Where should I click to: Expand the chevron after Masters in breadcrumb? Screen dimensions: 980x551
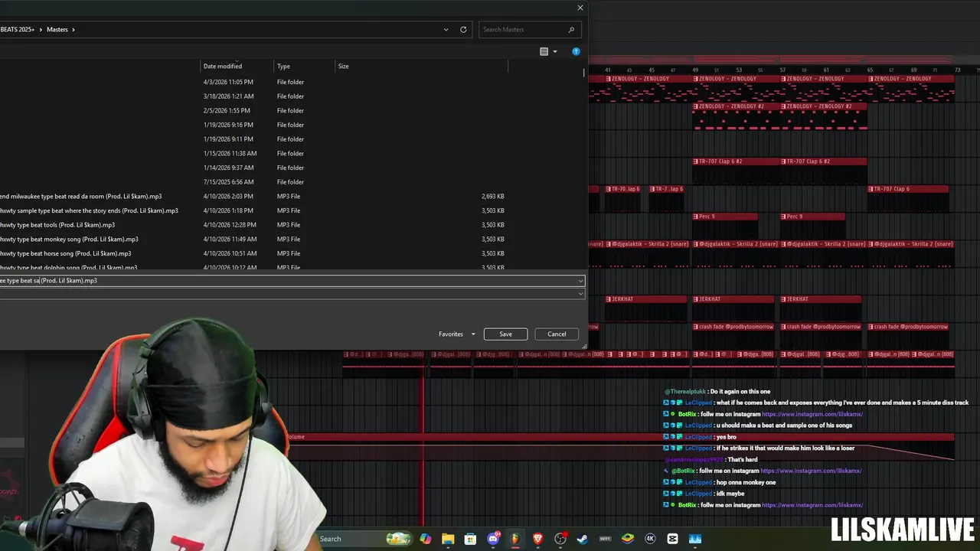click(73, 29)
